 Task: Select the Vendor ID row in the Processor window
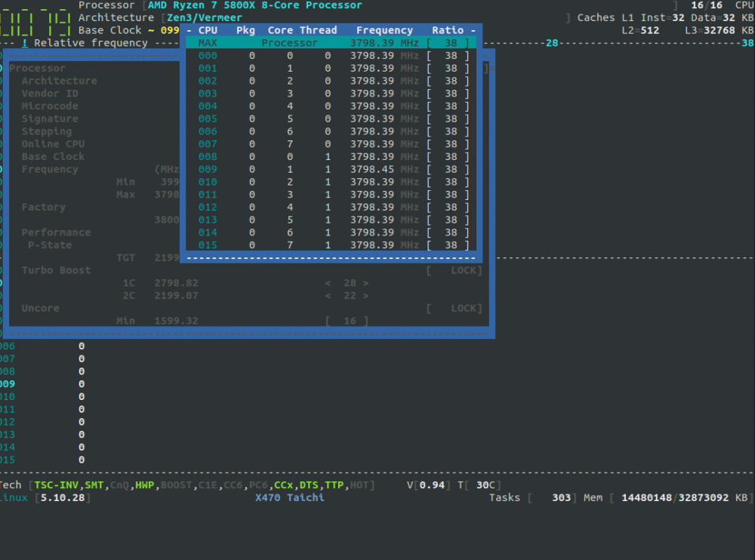coord(50,94)
